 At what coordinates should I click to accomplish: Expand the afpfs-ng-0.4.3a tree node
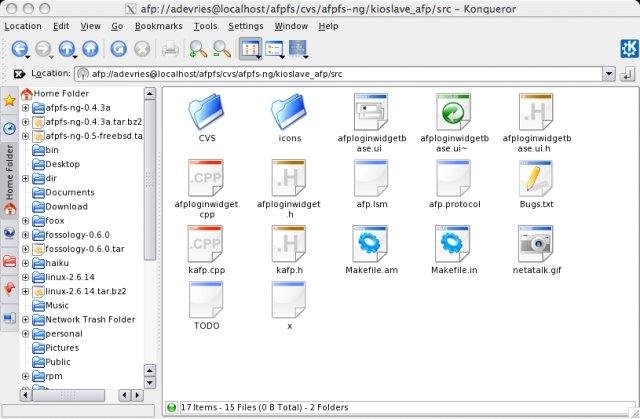[x=25, y=108]
